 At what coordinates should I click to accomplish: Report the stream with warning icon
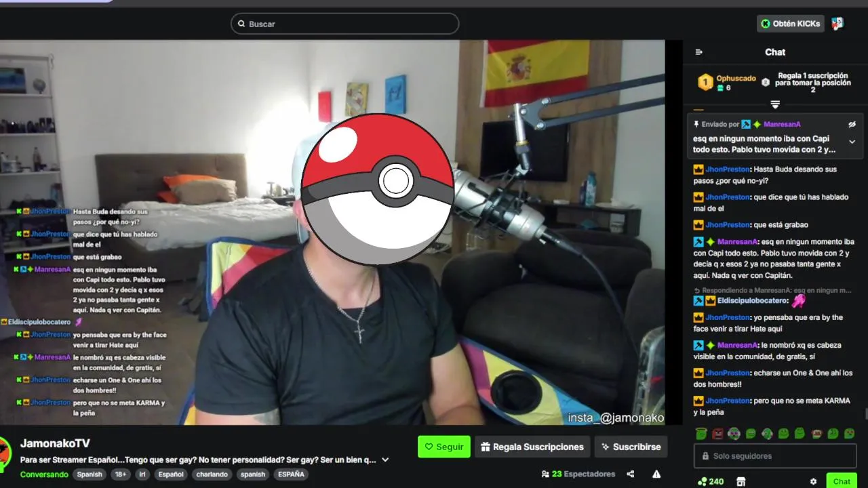click(656, 474)
